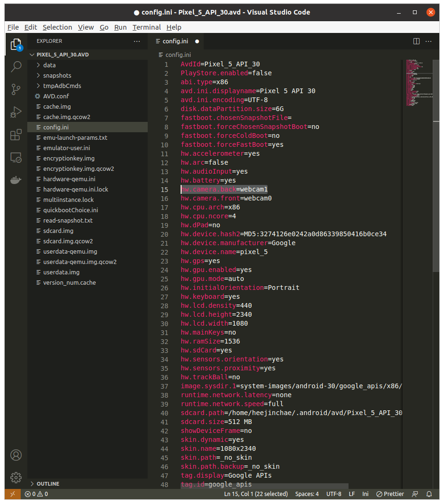The width and height of the screenshot is (444, 504).
Task: Open the Help menu
Action: point(174,27)
